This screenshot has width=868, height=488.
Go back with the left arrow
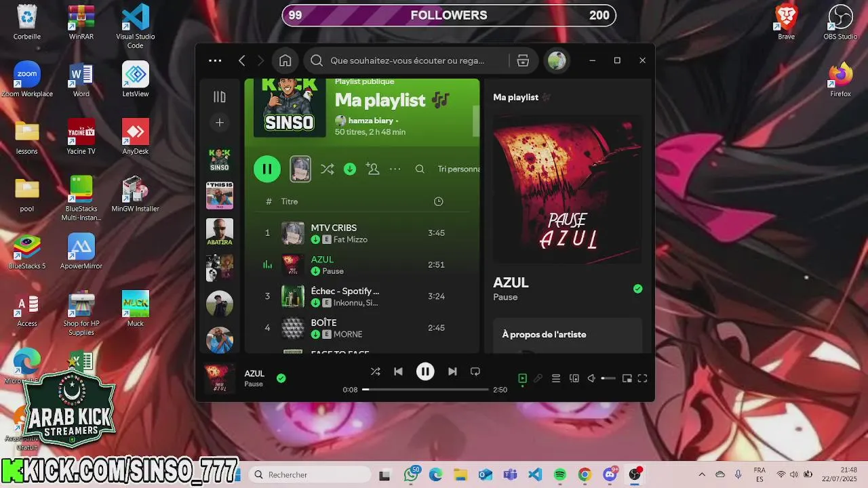242,60
